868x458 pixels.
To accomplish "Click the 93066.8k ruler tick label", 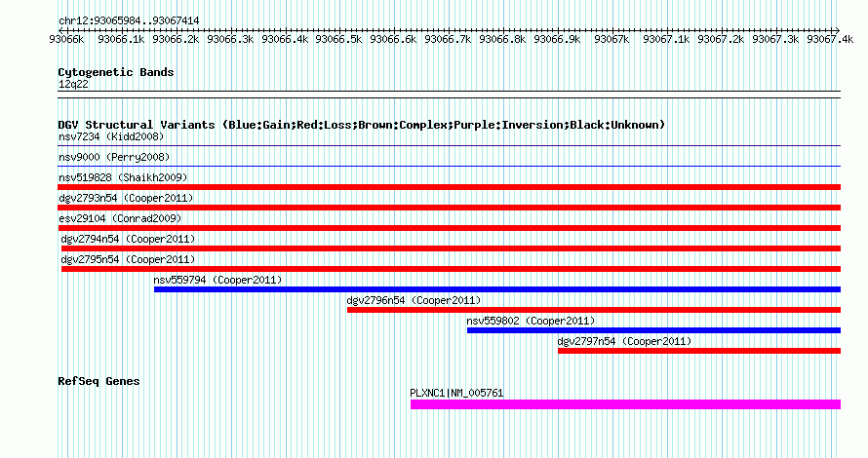I will coord(502,39).
